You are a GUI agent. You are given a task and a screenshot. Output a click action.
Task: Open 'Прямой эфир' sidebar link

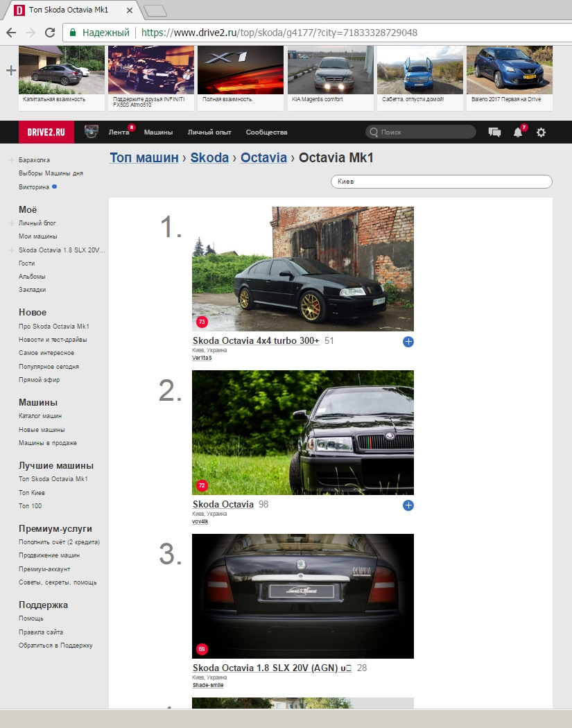[39, 380]
